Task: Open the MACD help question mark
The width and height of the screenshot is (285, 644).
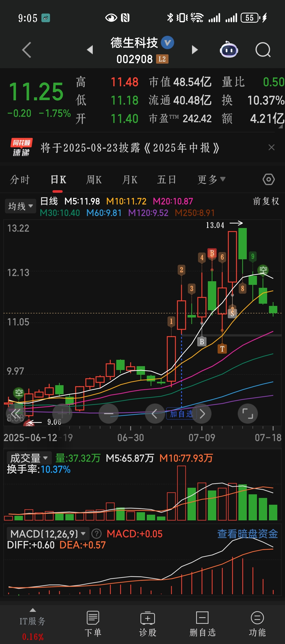Action: (x=96, y=534)
